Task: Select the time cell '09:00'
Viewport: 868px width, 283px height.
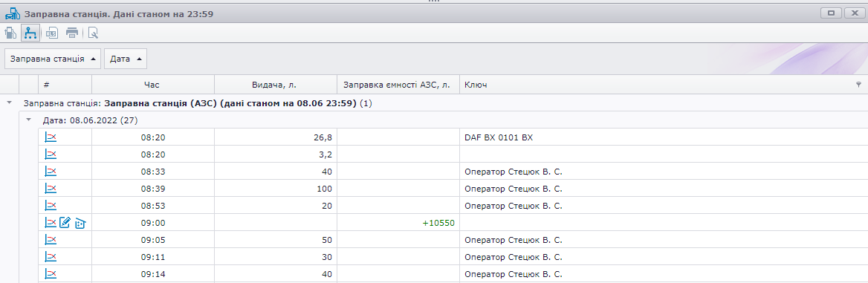Action: click(x=153, y=223)
